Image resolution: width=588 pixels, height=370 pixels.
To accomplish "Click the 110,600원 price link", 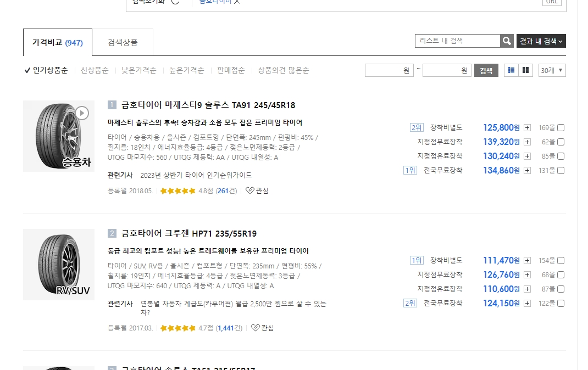I will pyautogui.click(x=501, y=289).
